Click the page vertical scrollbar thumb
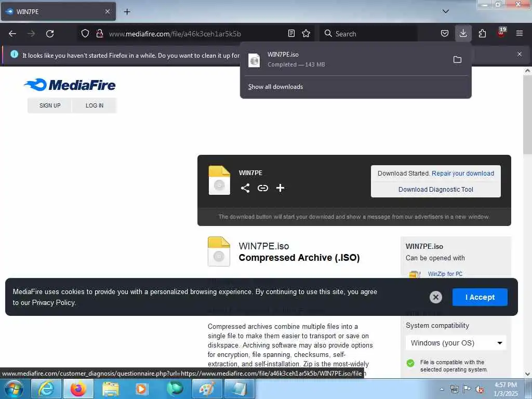This screenshot has height=399, width=532. (527, 115)
